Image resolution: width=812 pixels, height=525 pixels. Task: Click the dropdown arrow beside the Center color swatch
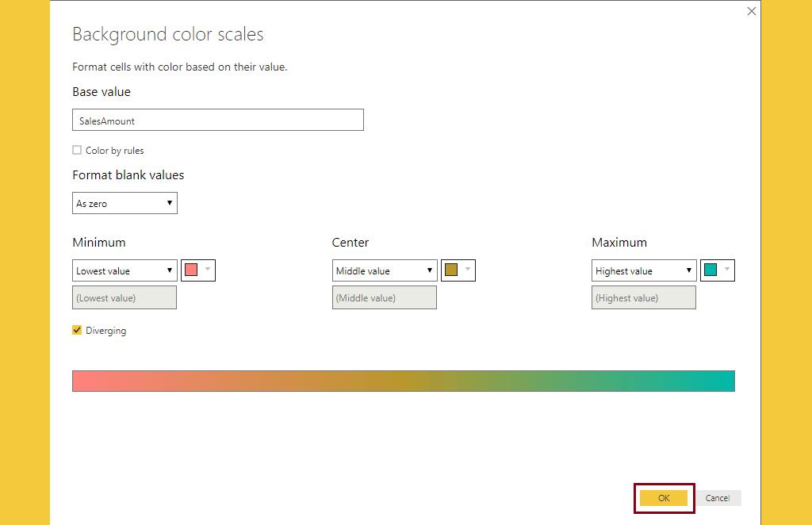466,270
